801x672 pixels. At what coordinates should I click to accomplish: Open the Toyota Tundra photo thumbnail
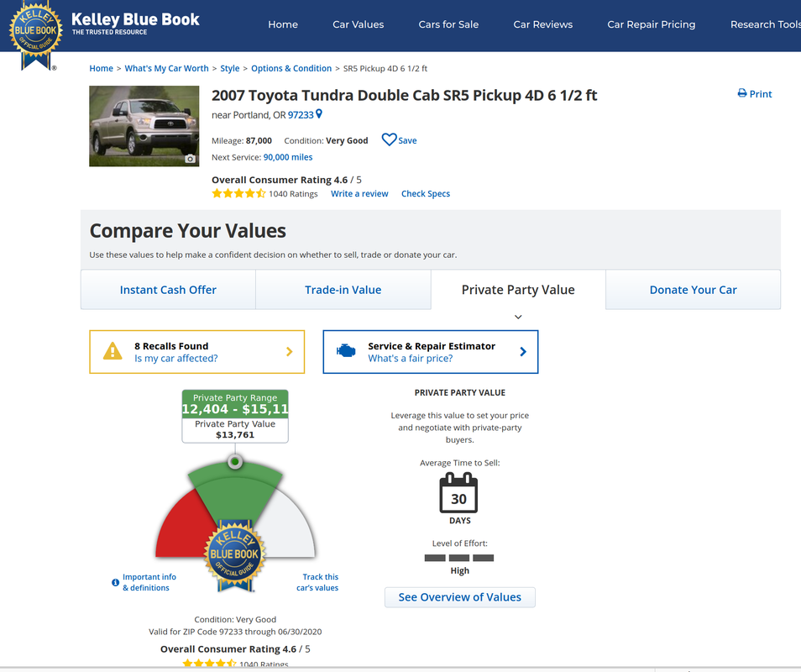click(x=144, y=126)
